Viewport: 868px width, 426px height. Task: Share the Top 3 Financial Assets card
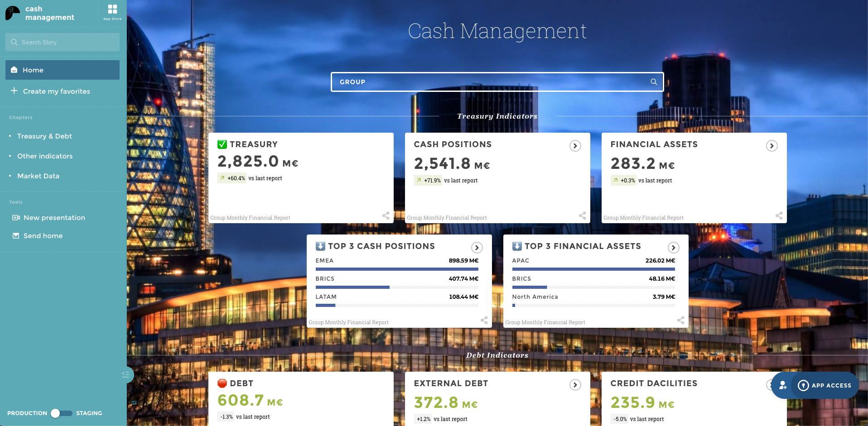(680, 320)
